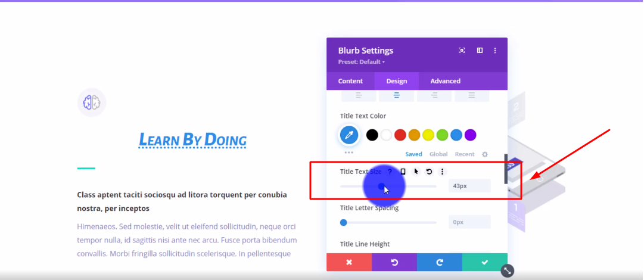This screenshot has height=280, width=644.
Task: Select left text alignment option
Action: pyautogui.click(x=359, y=95)
